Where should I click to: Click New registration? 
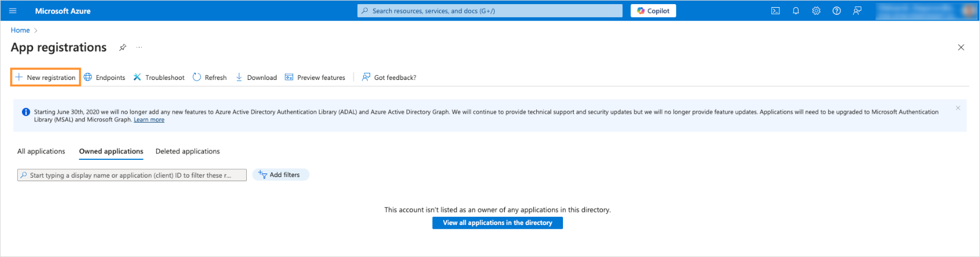click(46, 78)
